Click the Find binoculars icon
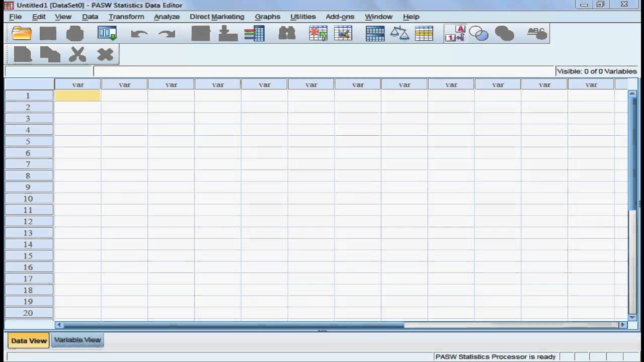The height and width of the screenshot is (362, 644). tap(287, 34)
